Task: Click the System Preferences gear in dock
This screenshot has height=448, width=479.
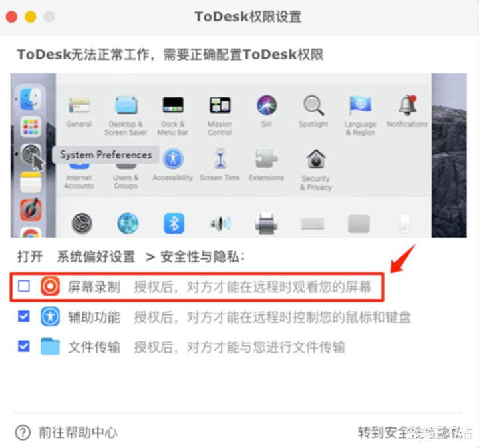Action: (x=31, y=154)
